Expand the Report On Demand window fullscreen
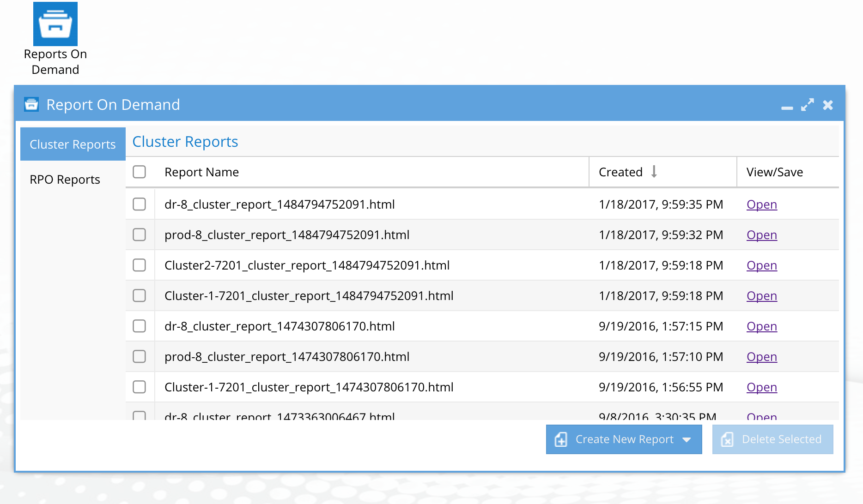This screenshot has width=863, height=504. [x=808, y=105]
